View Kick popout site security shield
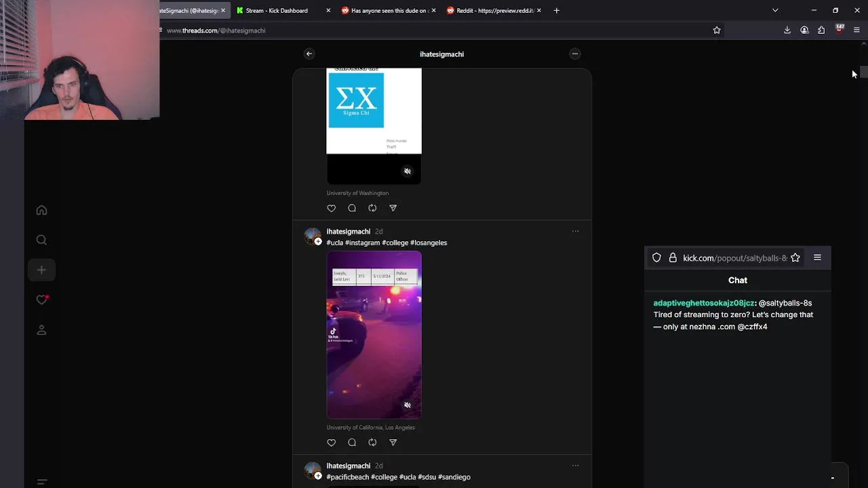The image size is (868, 488). click(x=656, y=258)
